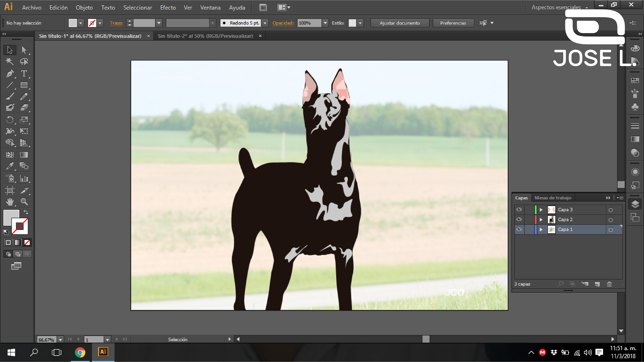
Task: Open Adobe Bridge from the menu bar
Action: coord(263,7)
